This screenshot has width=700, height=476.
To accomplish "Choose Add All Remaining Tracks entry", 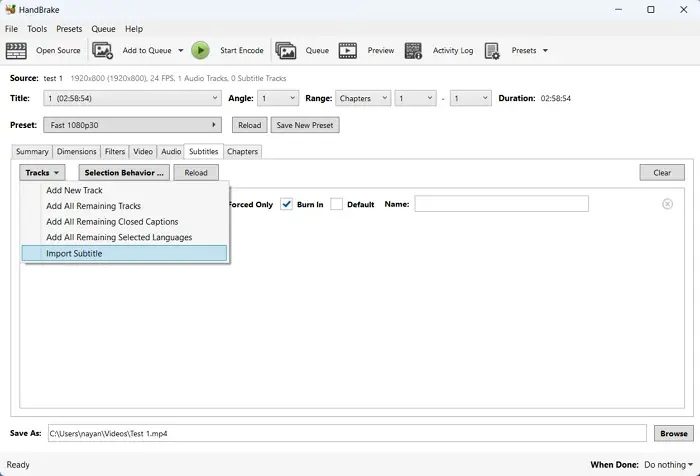I will [124, 206].
